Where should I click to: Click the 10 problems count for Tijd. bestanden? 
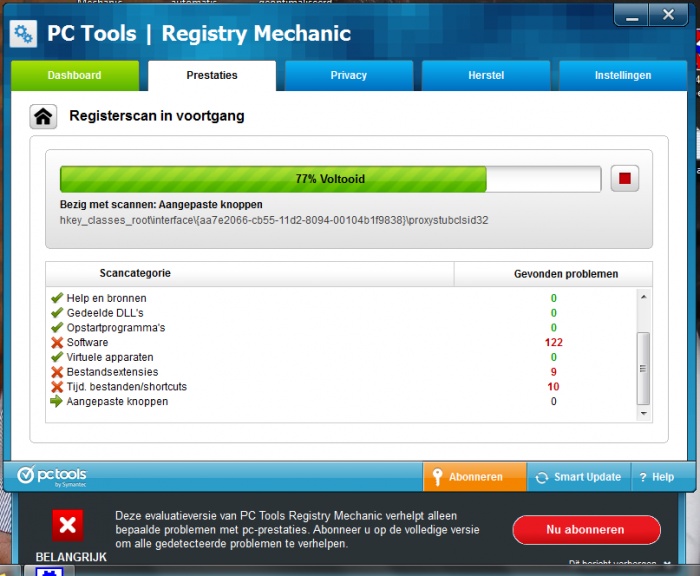(x=554, y=387)
